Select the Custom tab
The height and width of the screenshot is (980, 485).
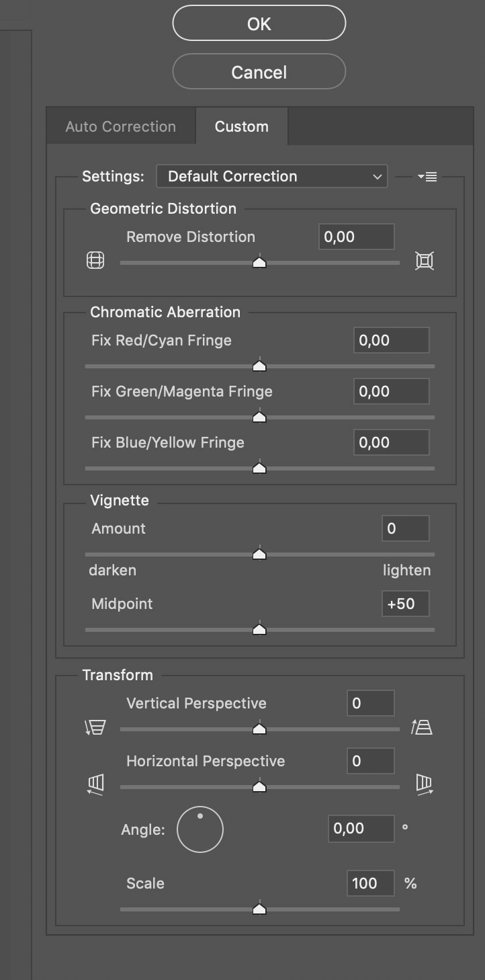(x=242, y=126)
